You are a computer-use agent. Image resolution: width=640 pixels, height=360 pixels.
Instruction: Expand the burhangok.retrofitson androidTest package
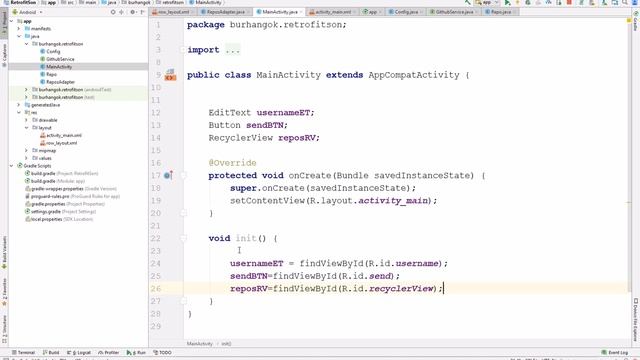(27, 89)
